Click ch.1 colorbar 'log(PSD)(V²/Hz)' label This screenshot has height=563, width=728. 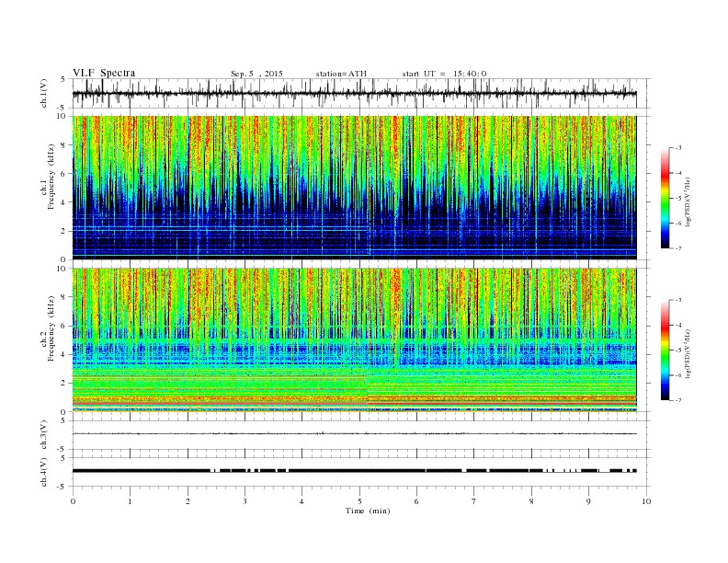click(x=688, y=201)
